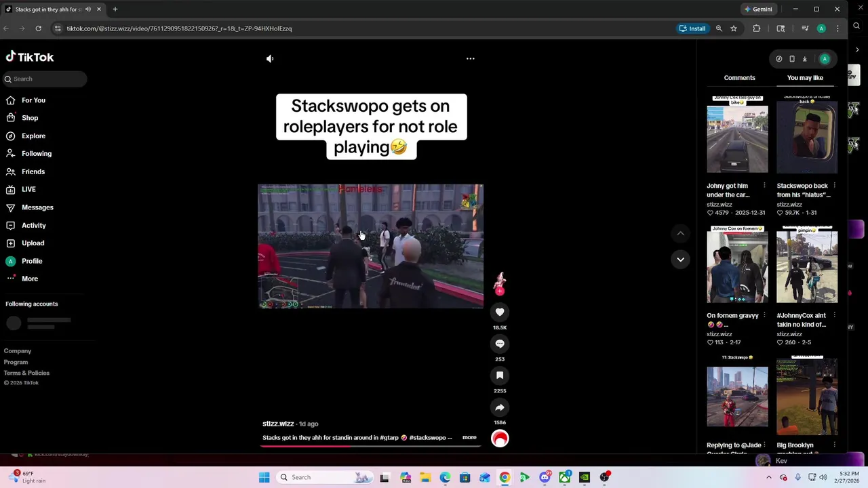Open Messages in the sidebar
This screenshot has width=868, height=488.
pos(37,207)
